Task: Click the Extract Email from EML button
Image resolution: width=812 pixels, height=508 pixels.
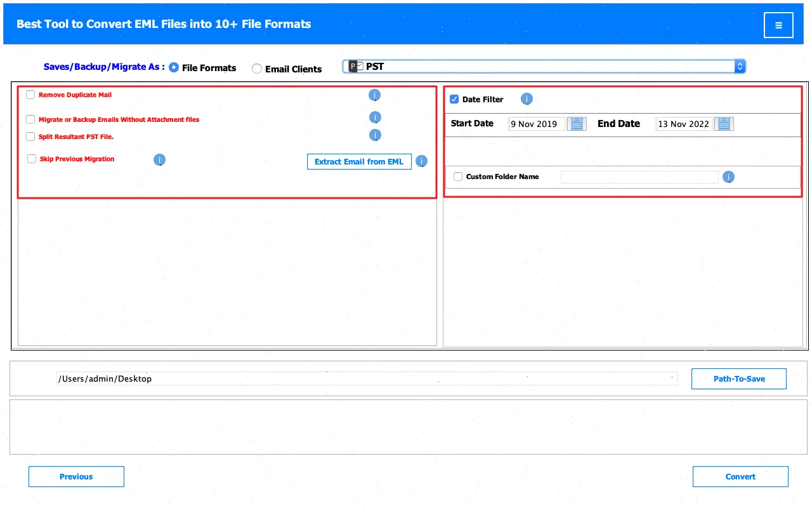Action: tap(359, 161)
